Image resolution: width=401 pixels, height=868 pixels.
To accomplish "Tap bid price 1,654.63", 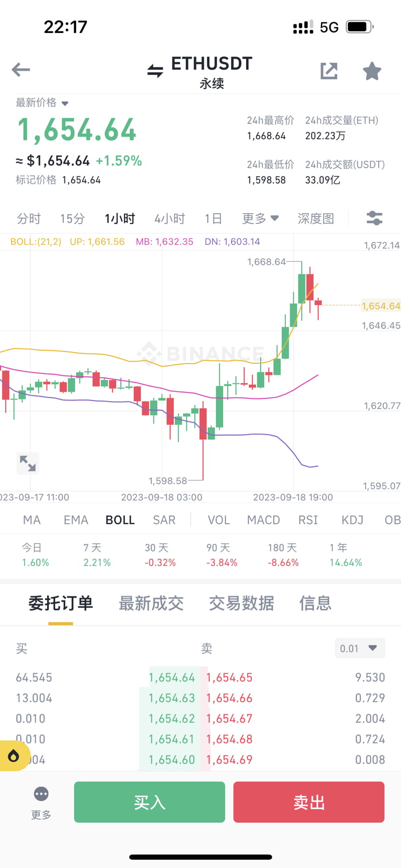I will (x=172, y=698).
